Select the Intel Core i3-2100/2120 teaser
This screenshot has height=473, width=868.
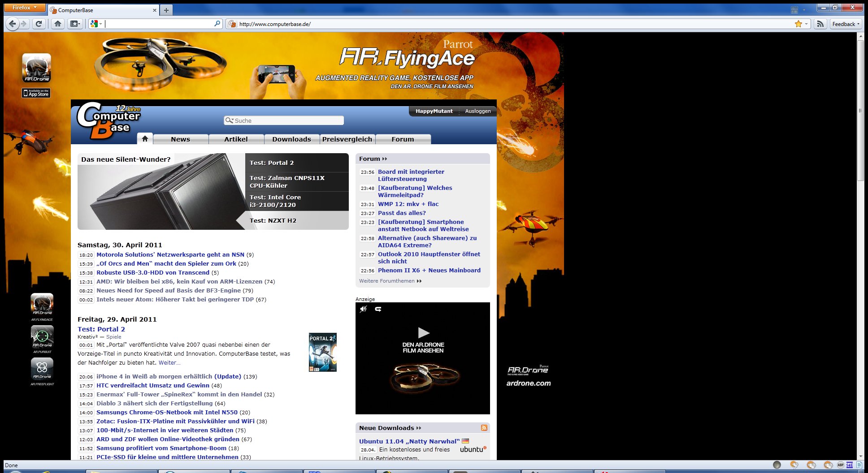point(297,201)
